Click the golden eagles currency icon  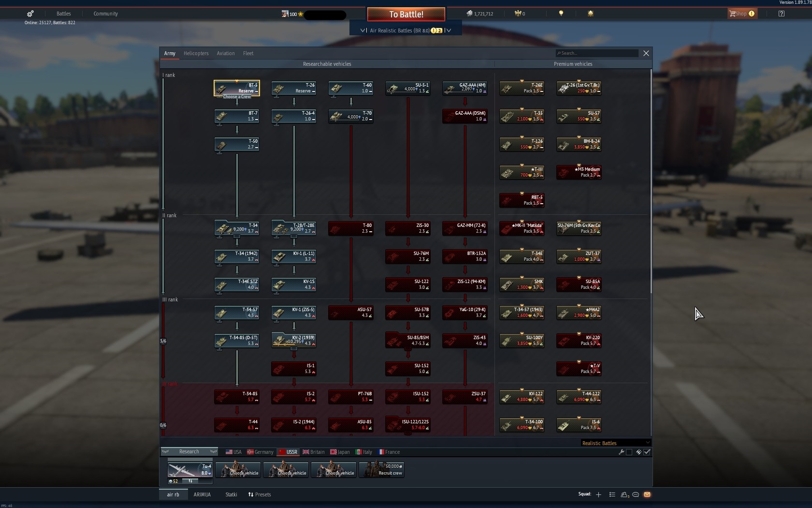(518, 14)
